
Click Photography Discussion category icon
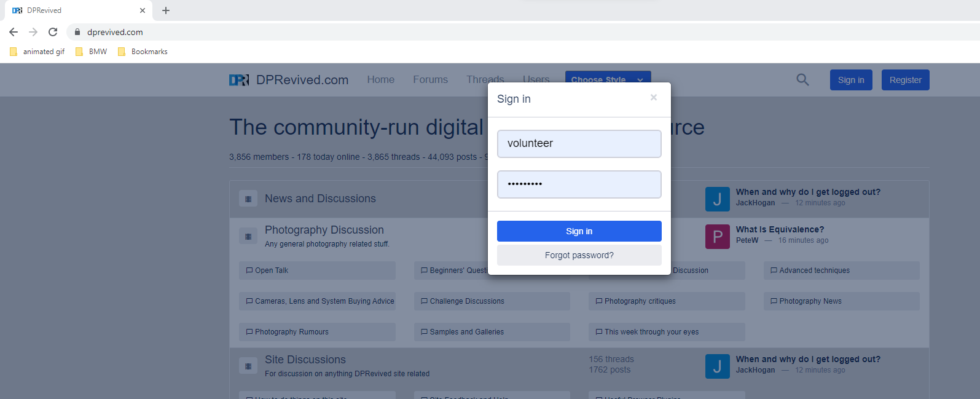pyautogui.click(x=248, y=236)
